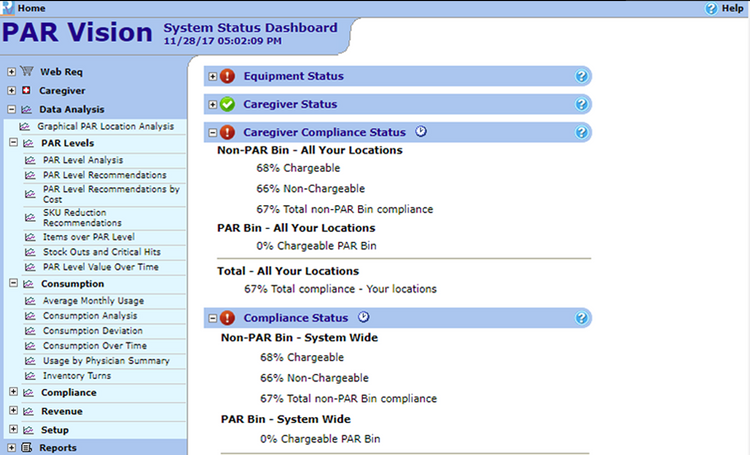
Task: Click "0% Chargeable PAR Bin" under All Your Locations
Action: (x=316, y=246)
